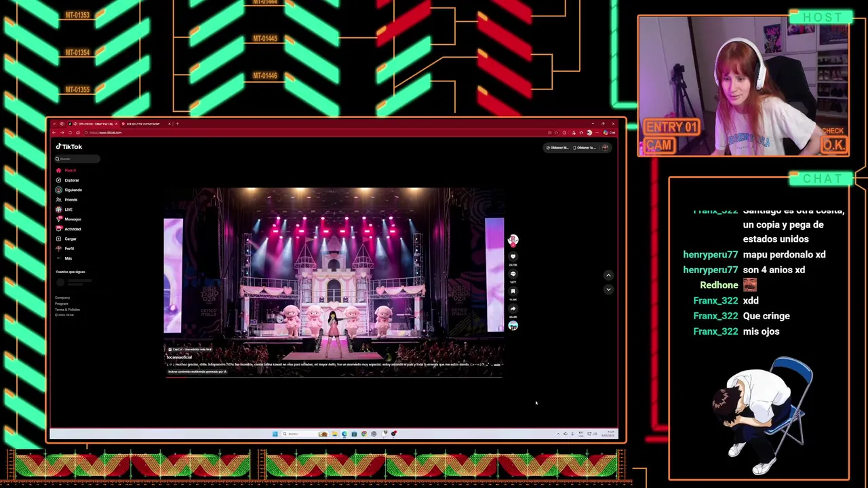Mute the TikTok tab audio icon

tap(75, 124)
